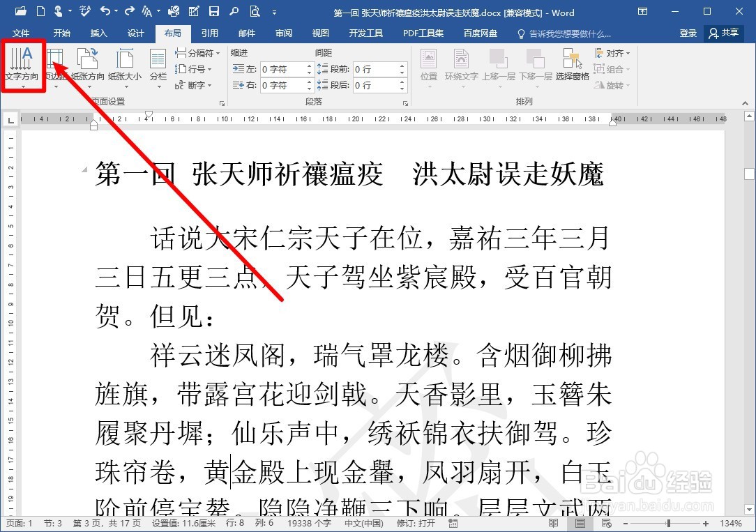Switch to the 审阅 Review tab
Image resolution: width=756 pixels, height=532 pixels.
tap(283, 33)
